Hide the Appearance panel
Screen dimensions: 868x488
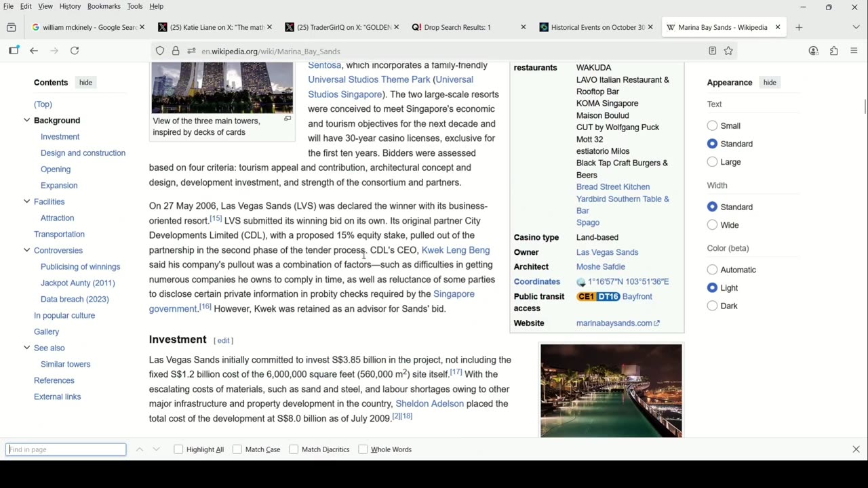pyautogui.click(x=770, y=83)
